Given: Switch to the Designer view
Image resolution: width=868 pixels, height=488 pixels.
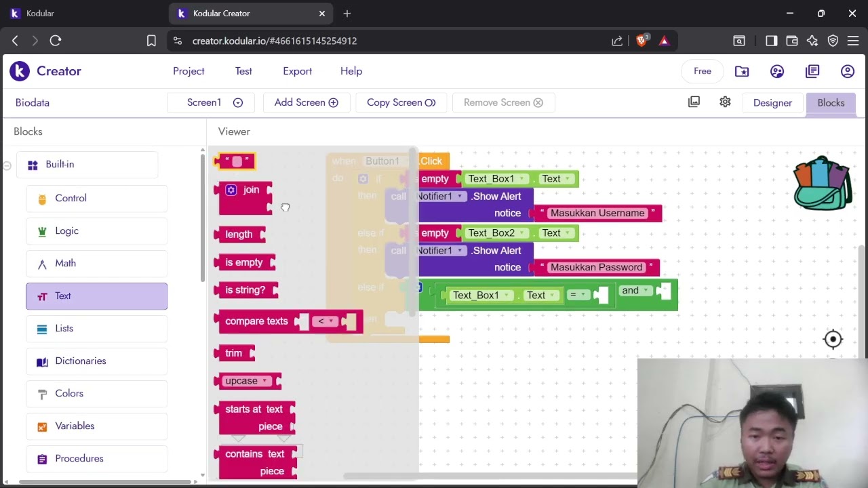Looking at the screenshot, I should [x=772, y=103].
